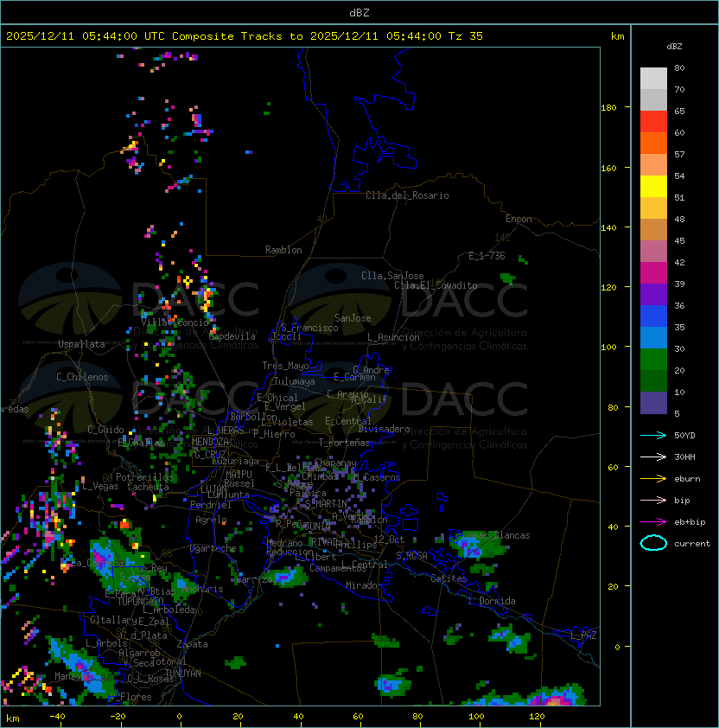Click the MENDOZA city label
Screen dimensions: 719x728
click(x=210, y=442)
